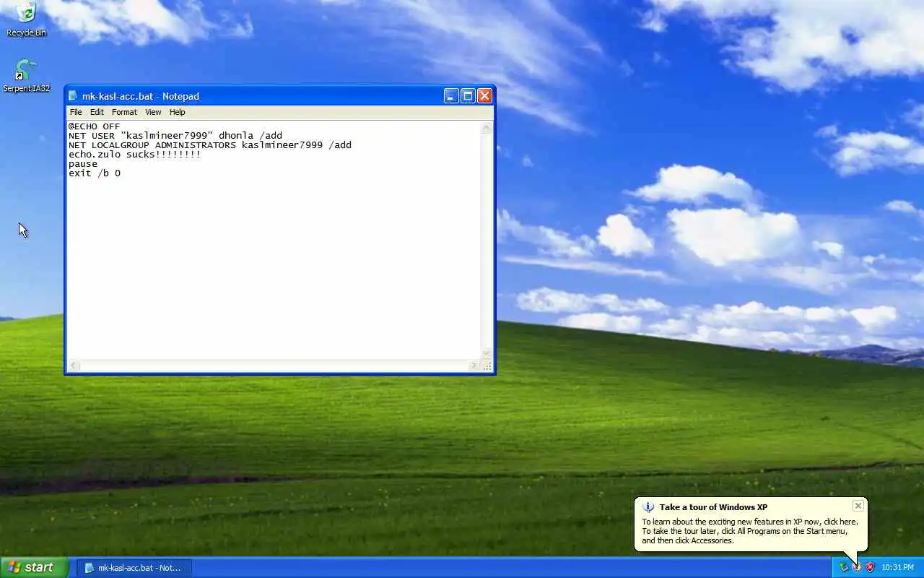Viewport: 924px width, 578px height.
Task: Open the View menu in Notepad
Action: [153, 112]
